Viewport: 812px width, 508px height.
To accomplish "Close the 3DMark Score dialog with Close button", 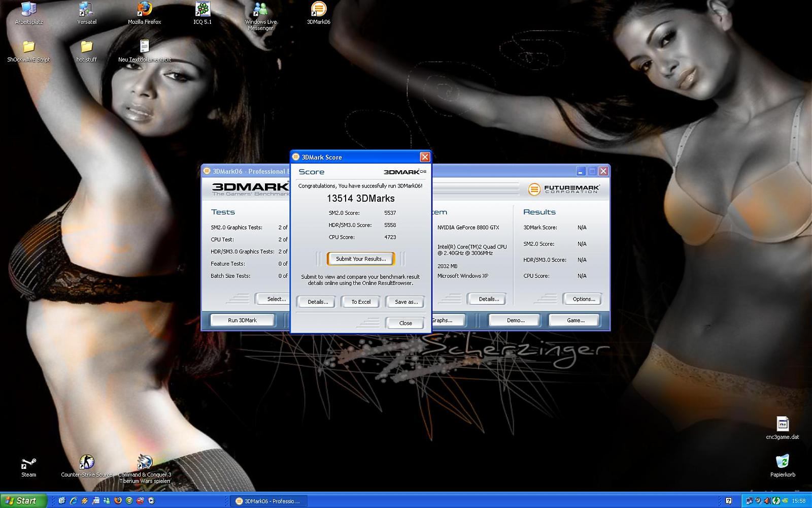I will (405, 323).
